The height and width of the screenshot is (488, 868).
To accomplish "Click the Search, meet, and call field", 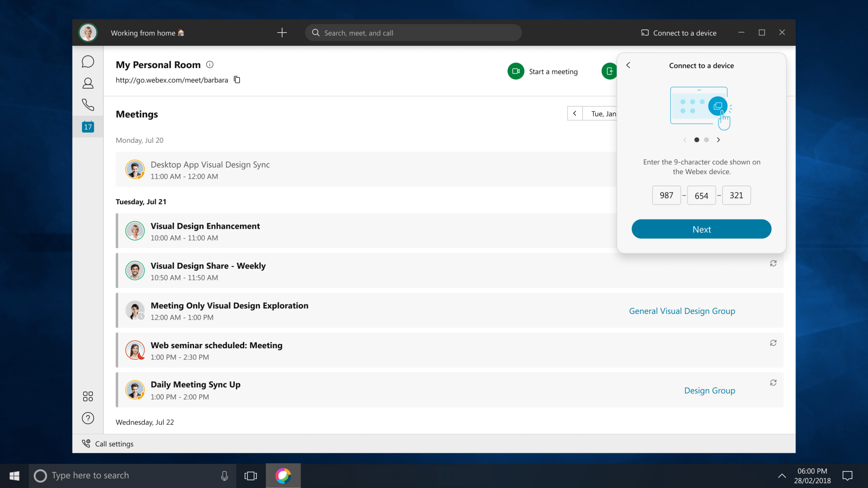I will tap(413, 33).
